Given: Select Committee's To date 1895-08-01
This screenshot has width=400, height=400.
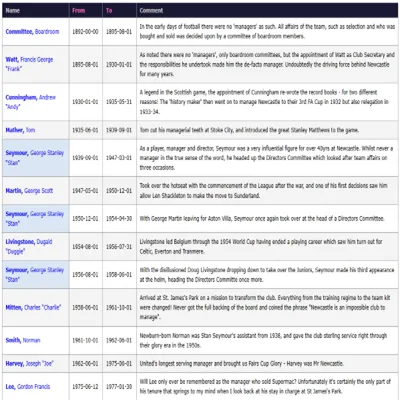Looking at the screenshot, I should (119, 32).
